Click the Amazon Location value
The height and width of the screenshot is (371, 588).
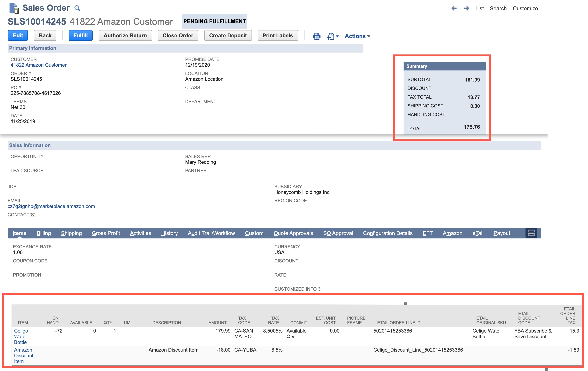204,79
